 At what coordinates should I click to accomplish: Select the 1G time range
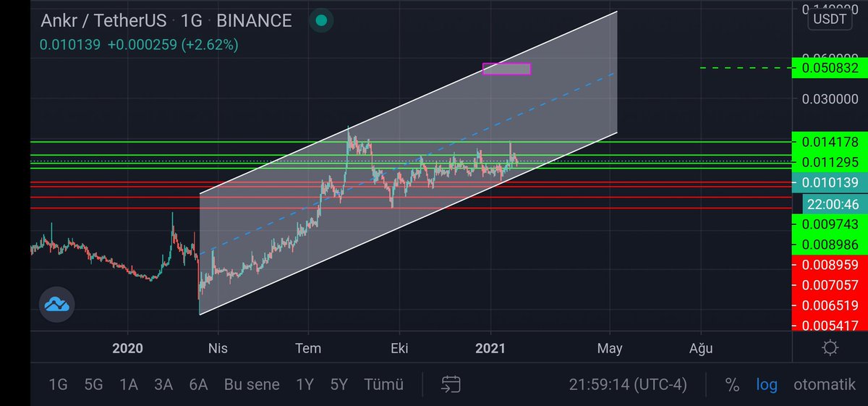click(58, 384)
